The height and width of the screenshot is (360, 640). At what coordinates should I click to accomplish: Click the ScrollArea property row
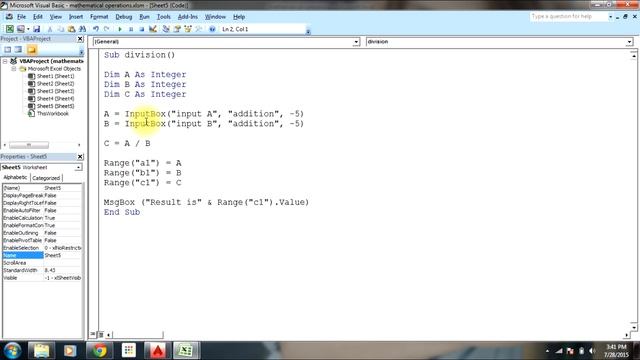pyautogui.click(x=42, y=263)
